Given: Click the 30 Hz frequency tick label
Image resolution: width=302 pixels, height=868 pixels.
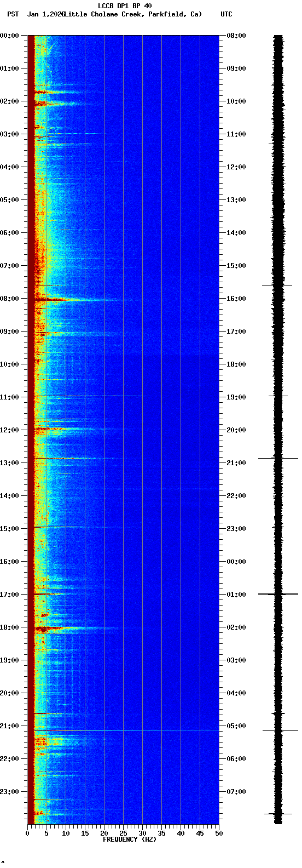Looking at the screenshot, I should (x=142, y=833).
